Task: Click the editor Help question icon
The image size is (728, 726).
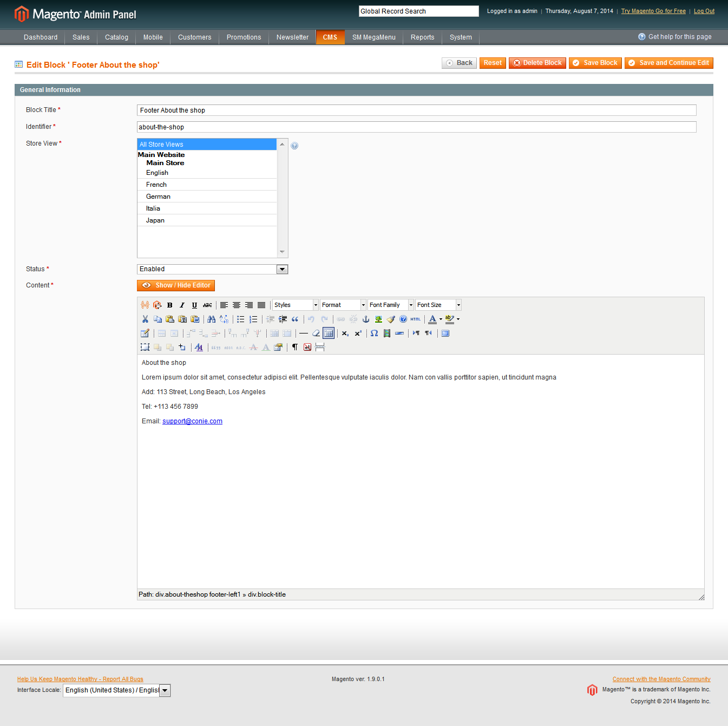Action: point(403,319)
